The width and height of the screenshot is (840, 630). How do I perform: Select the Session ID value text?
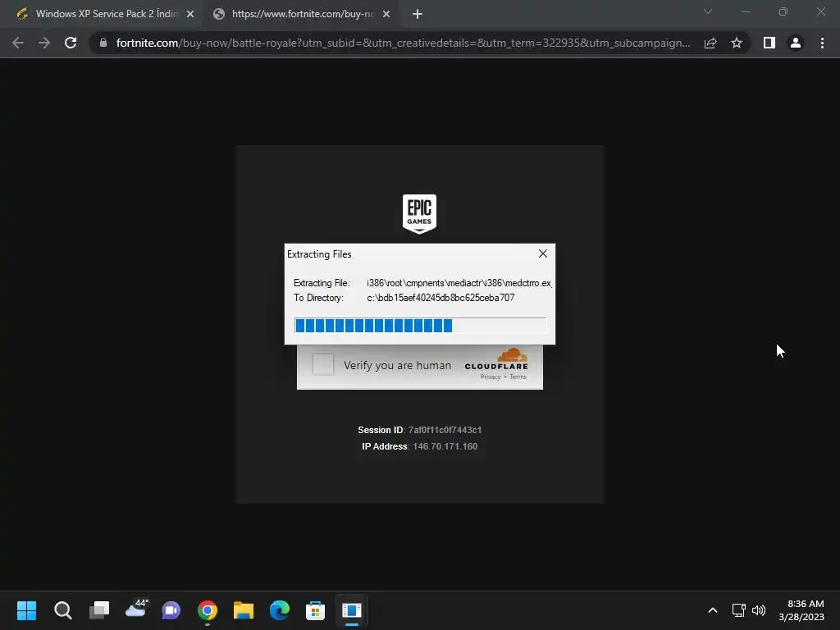445,430
